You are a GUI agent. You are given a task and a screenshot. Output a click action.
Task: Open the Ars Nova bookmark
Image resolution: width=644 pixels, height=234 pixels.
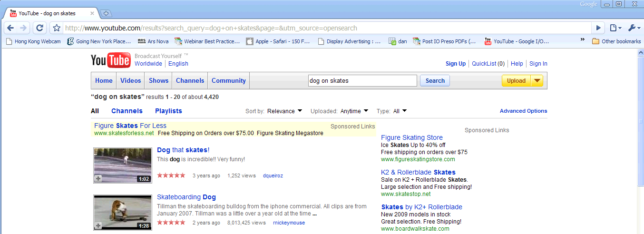(153, 41)
